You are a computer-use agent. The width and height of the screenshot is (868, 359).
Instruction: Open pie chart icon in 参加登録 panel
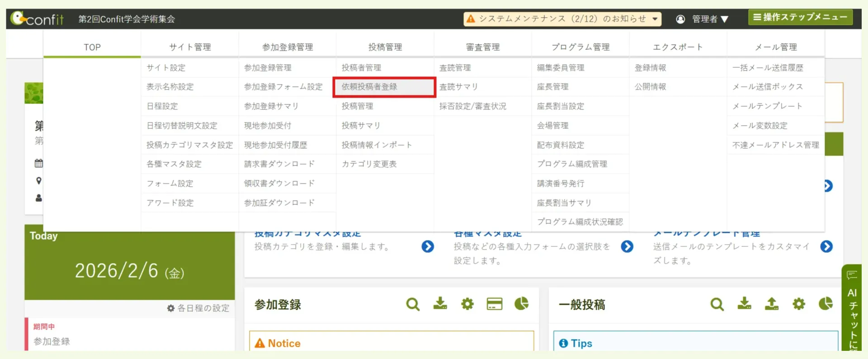tap(522, 303)
